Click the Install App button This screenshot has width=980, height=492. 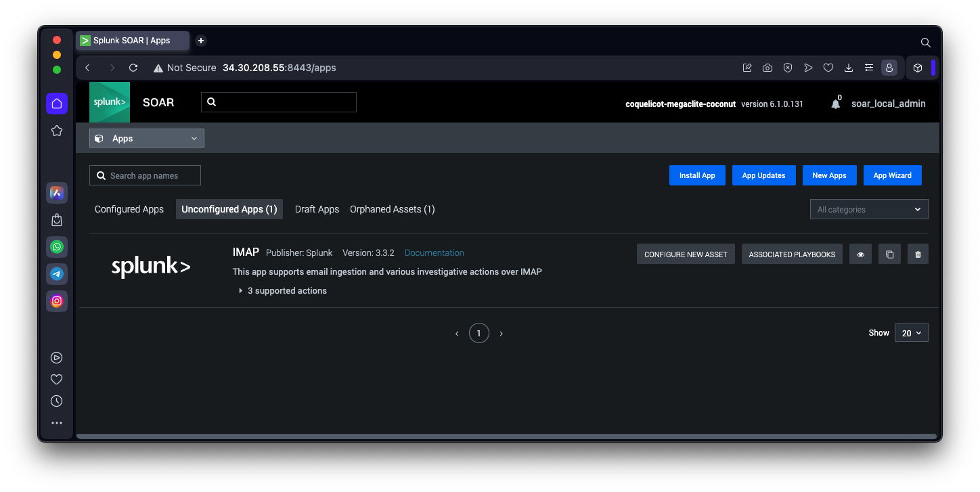click(697, 175)
